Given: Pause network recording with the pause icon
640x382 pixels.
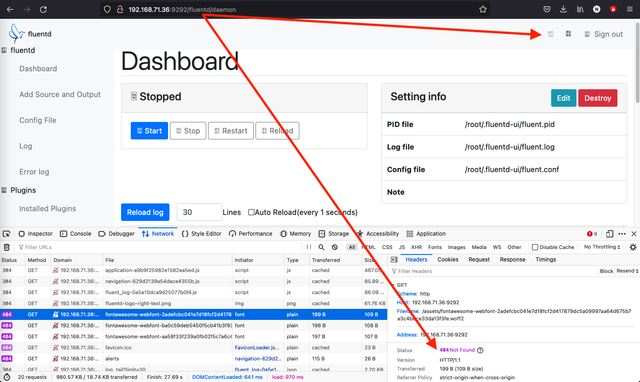Looking at the screenshot, I should coord(309,247).
